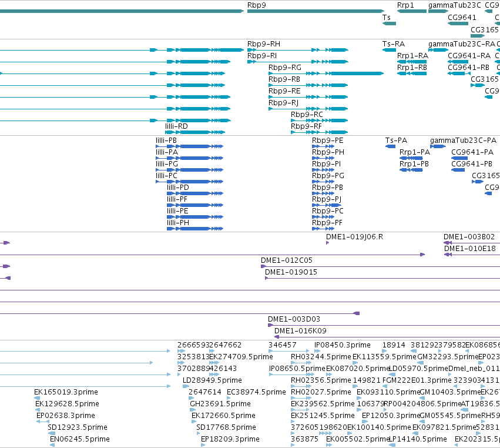Select the gammaTub23C-RA transcript label
This screenshot has height=448, width=500.
click(462, 44)
